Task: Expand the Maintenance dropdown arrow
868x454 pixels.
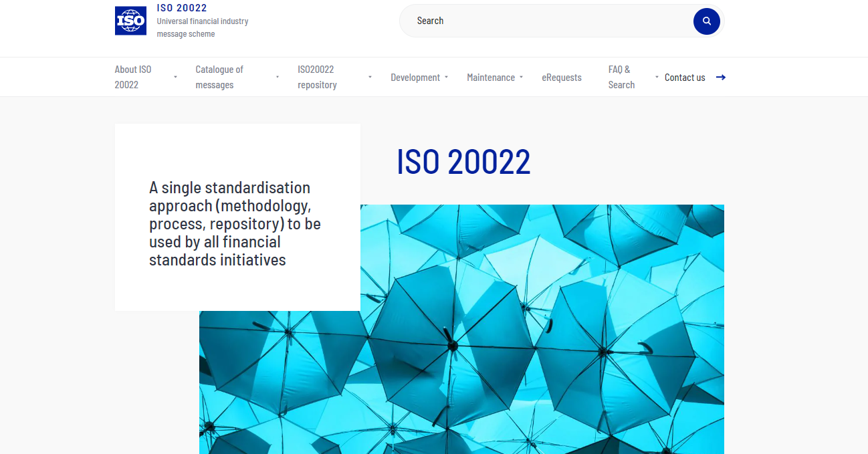Action: 522,77
